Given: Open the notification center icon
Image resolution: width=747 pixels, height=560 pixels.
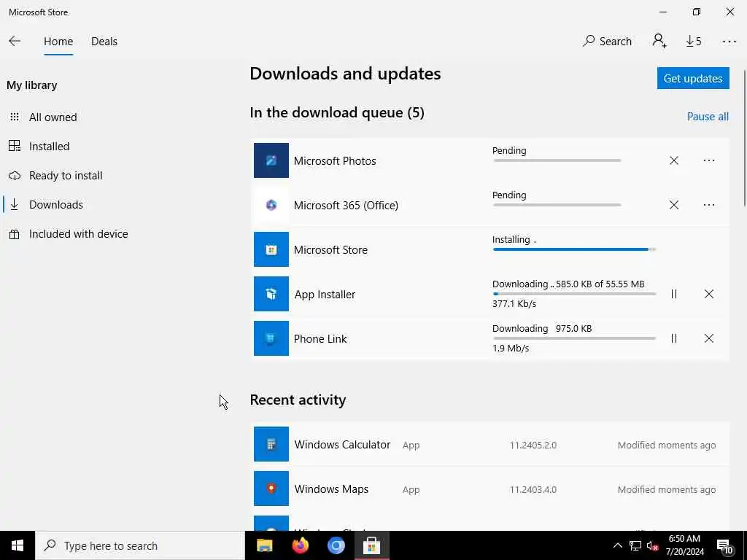Looking at the screenshot, I should coord(725,546).
